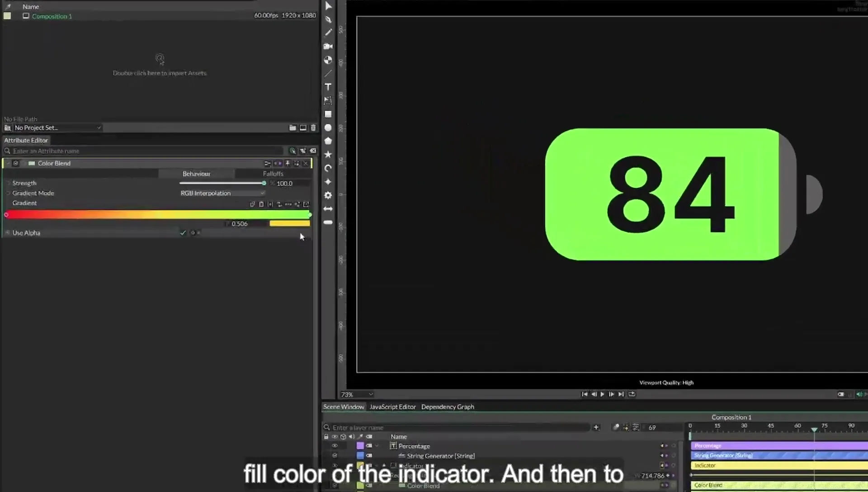The height and width of the screenshot is (492, 868).
Task: Delete the selected asset with the trash icon
Action: point(313,128)
